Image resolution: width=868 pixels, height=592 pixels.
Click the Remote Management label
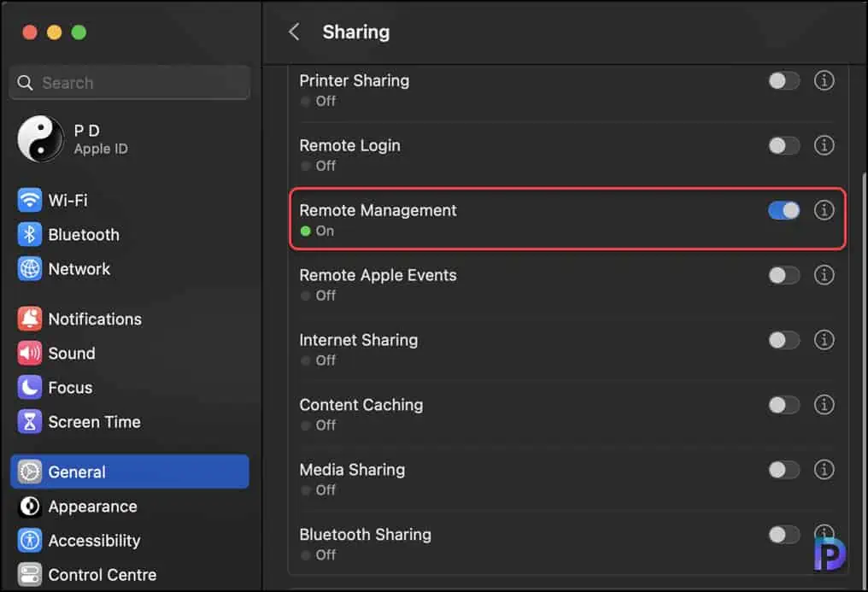coord(378,210)
